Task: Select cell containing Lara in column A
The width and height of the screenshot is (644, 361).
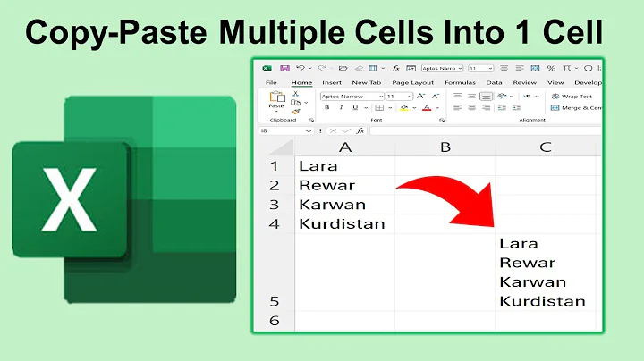Action: 345,165
